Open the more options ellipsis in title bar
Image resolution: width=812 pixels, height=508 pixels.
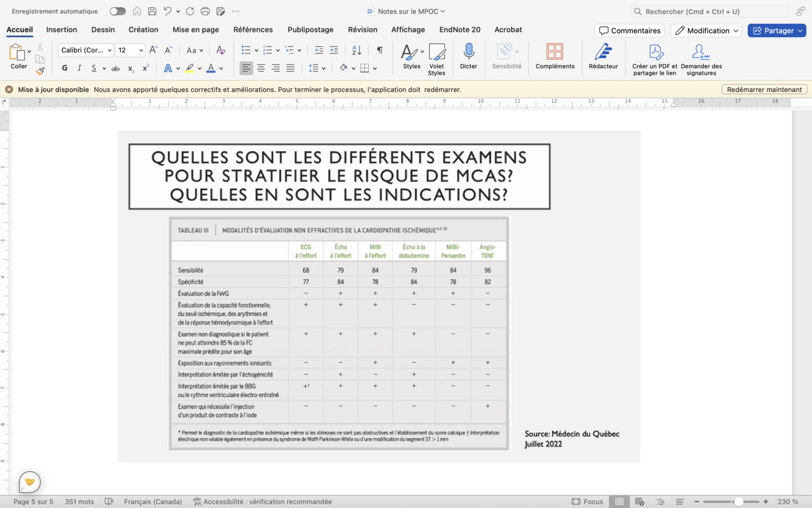[236, 12]
